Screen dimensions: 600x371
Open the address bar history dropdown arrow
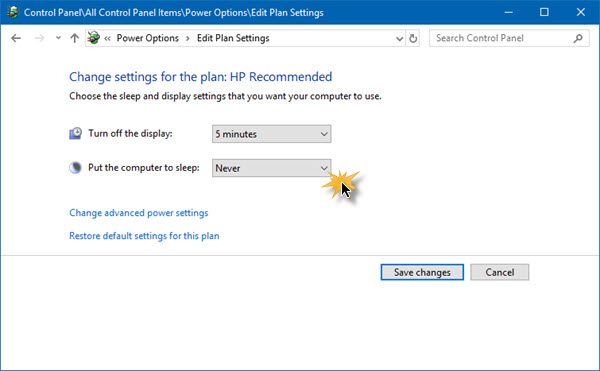tap(399, 39)
